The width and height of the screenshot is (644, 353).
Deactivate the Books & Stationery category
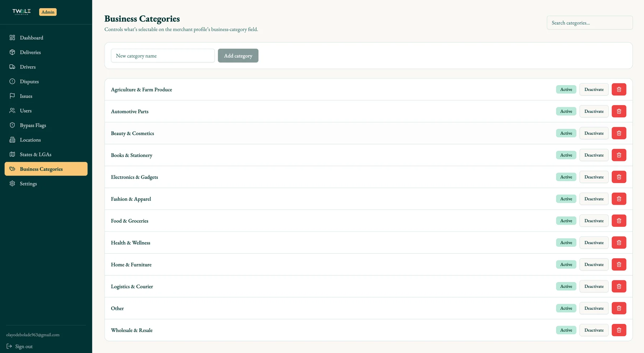point(594,155)
